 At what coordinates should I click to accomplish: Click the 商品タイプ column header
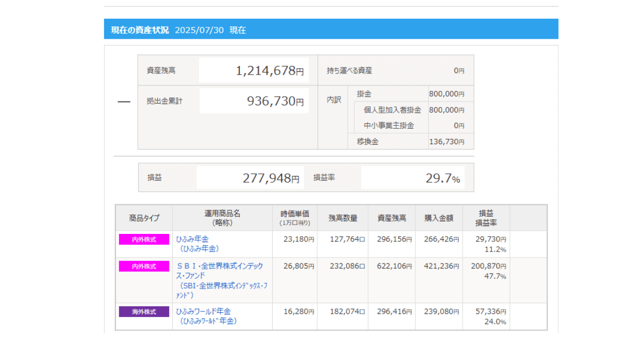(x=144, y=218)
